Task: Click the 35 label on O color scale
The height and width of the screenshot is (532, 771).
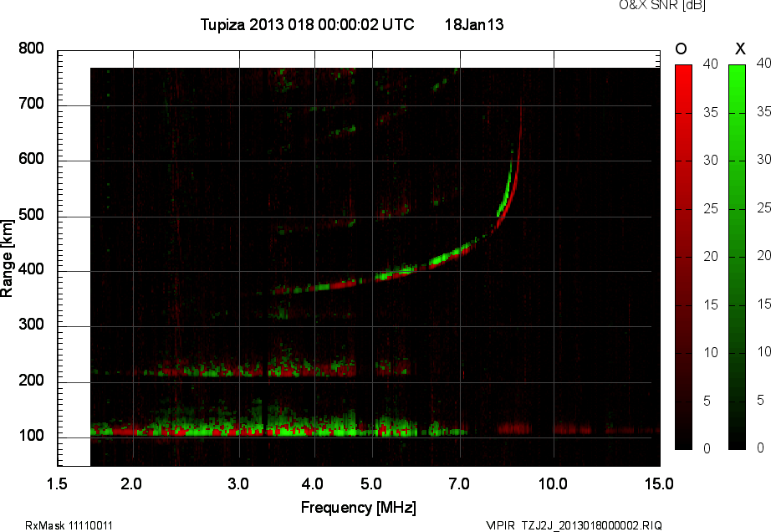Action: coord(711,112)
